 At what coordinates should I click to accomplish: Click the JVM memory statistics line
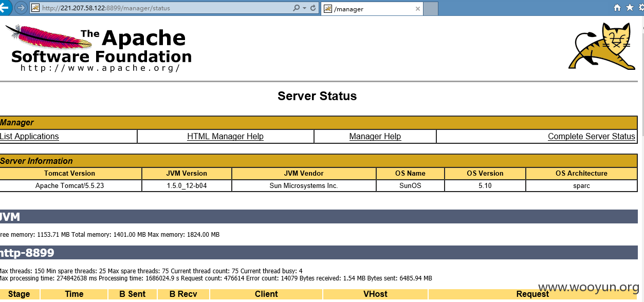click(x=109, y=235)
